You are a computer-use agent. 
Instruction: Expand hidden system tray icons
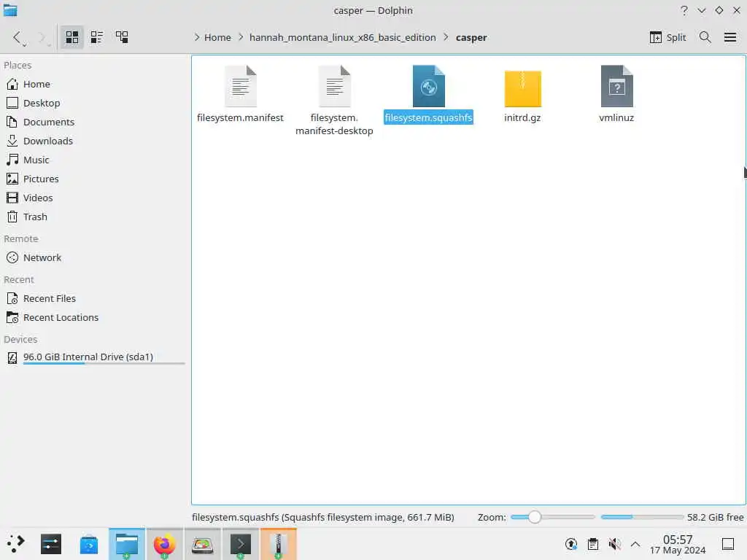[635, 544]
